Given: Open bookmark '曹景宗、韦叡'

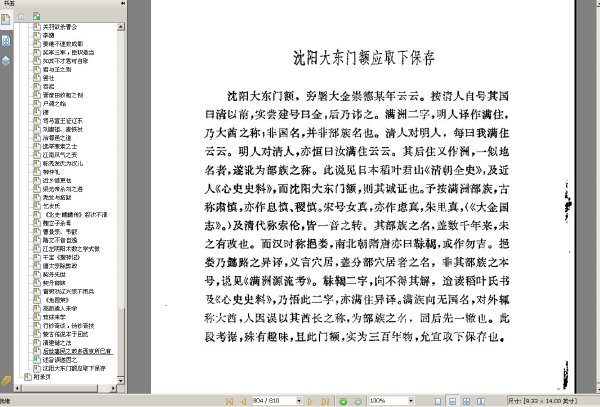Looking at the screenshot, I should pyautogui.click(x=60, y=232).
